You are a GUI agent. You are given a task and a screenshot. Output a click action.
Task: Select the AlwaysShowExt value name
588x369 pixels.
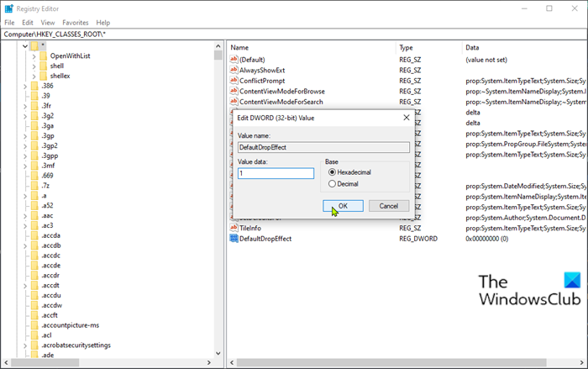click(262, 71)
